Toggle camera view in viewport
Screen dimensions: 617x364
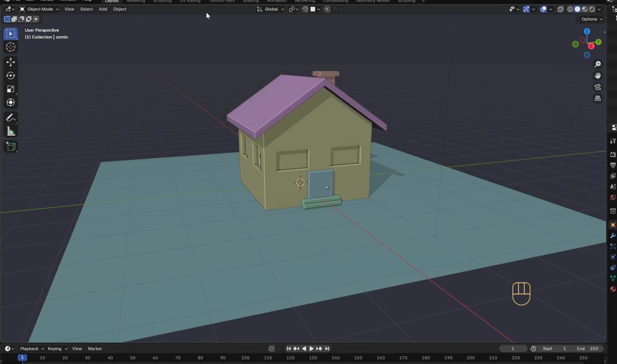(598, 87)
